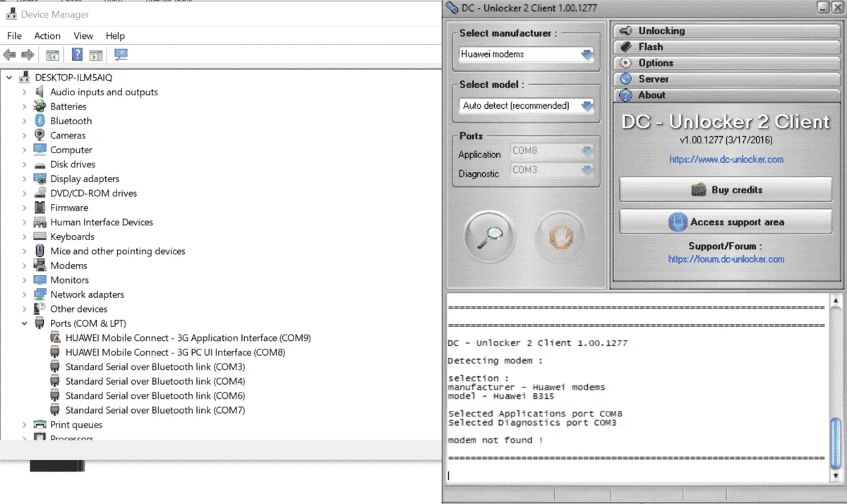847x504 pixels.
Task: Open the Application port COM8 dropdown
Action: [551, 150]
